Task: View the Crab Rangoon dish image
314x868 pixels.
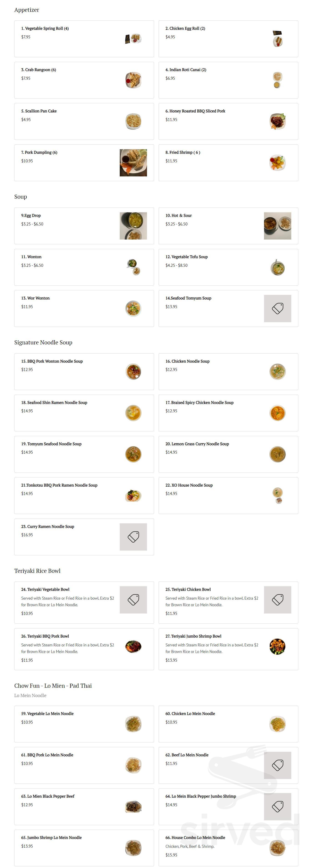Action: (133, 80)
